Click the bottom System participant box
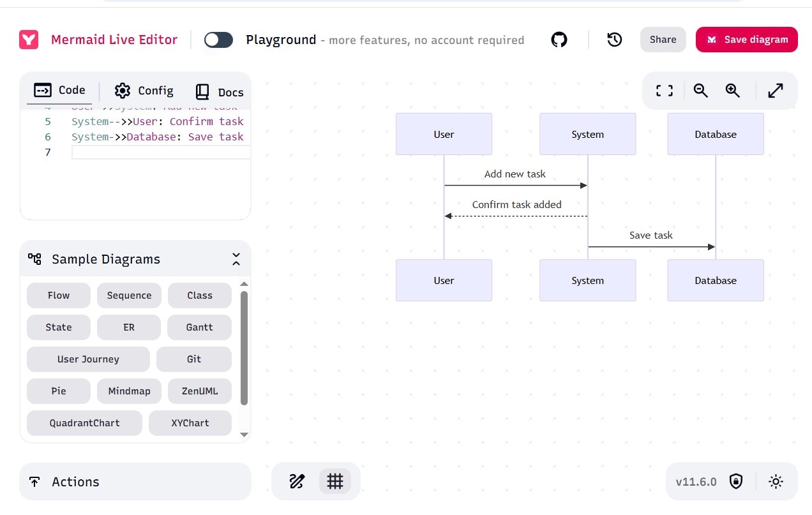Screen dimensions: 812x515 tap(588, 280)
